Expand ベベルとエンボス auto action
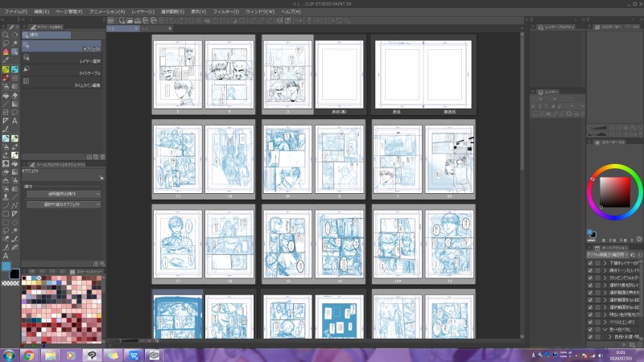The image size is (644, 362). [605, 323]
